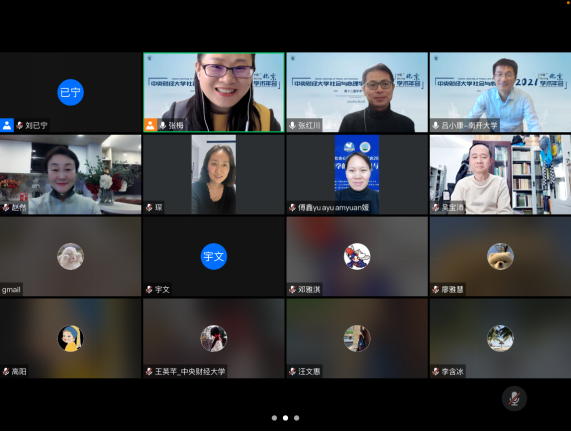The height and width of the screenshot is (432, 571).
Task: Switch to the third page dot
Action: pos(296,418)
